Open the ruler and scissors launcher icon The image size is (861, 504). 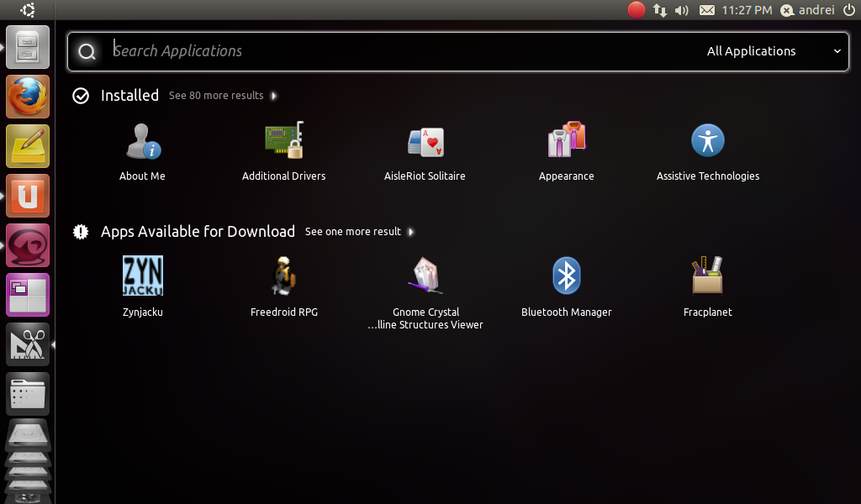coord(28,344)
